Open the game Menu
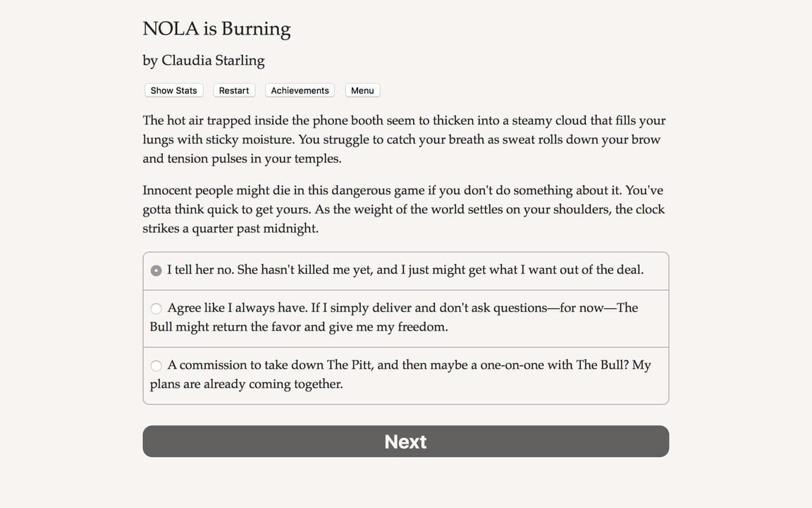This screenshot has height=508, width=812. [x=362, y=90]
